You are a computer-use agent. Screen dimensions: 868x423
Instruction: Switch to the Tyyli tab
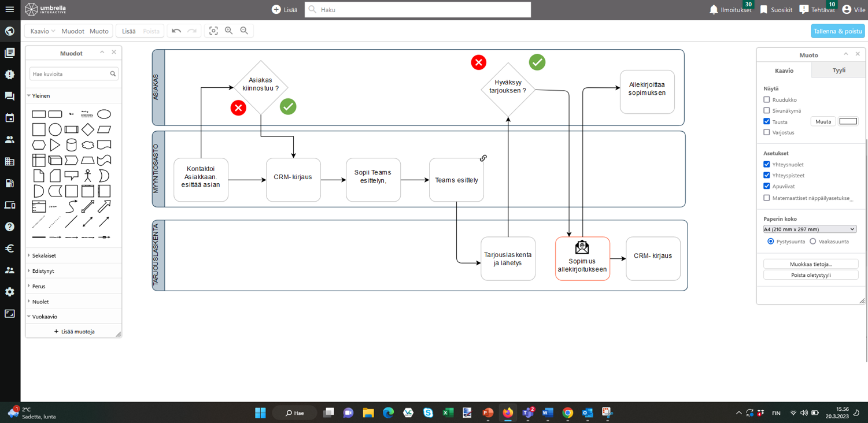839,70
